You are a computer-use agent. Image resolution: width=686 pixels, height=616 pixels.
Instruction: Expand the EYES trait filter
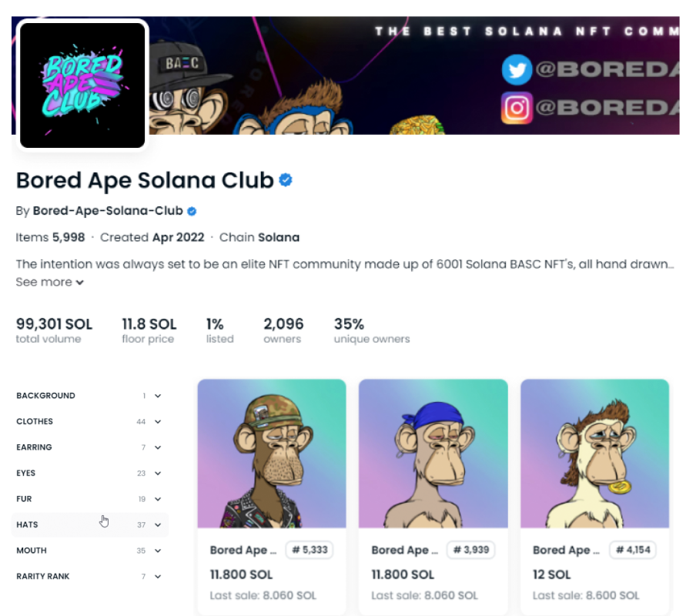click(x=89, y=473)
